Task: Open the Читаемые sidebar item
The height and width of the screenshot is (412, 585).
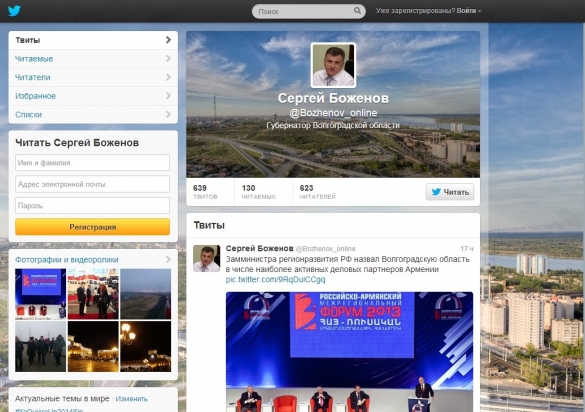Action: point(93,59)
